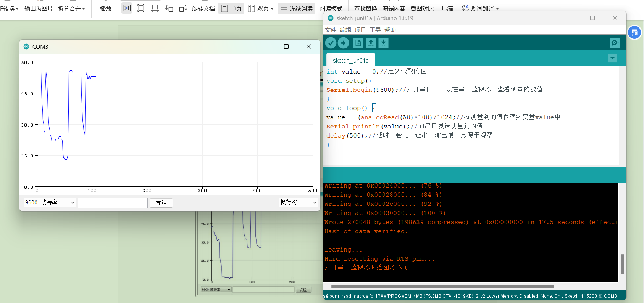
Task: Click the blue floating assistant icon
Action: pos(634,33)
